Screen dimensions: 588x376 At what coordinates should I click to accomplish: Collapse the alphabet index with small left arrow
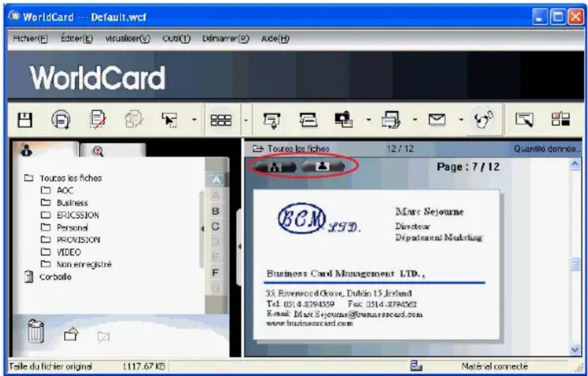(203, 229)
